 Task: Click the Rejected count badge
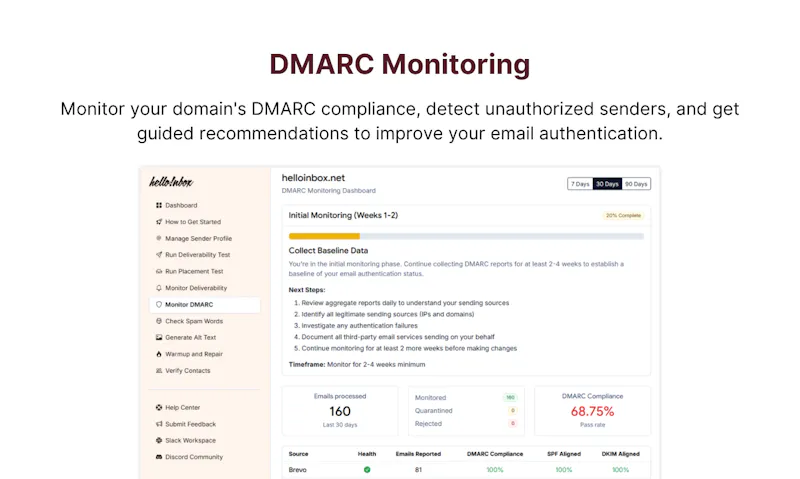point(513,423)
